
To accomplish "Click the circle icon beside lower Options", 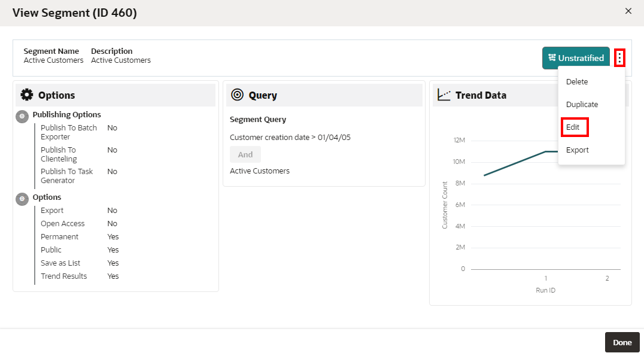I will point(22,199).
